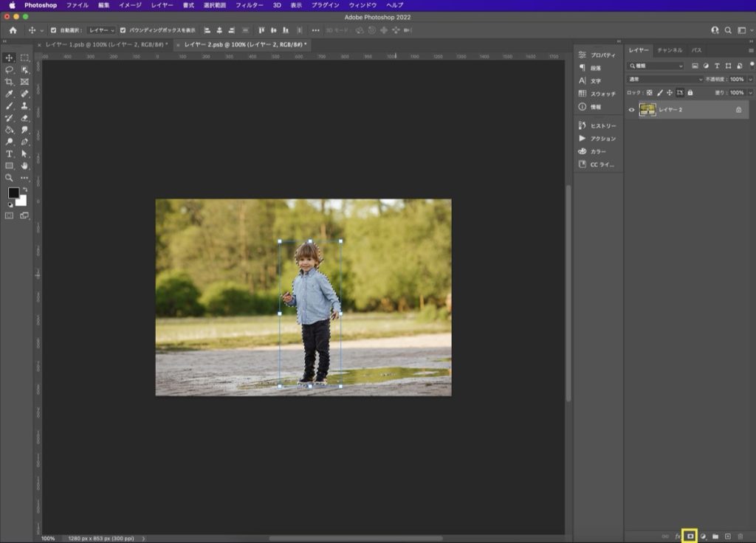Screen dimensions: 756x543
Task: Select the Lasso tool
Action: coord(9,70)
